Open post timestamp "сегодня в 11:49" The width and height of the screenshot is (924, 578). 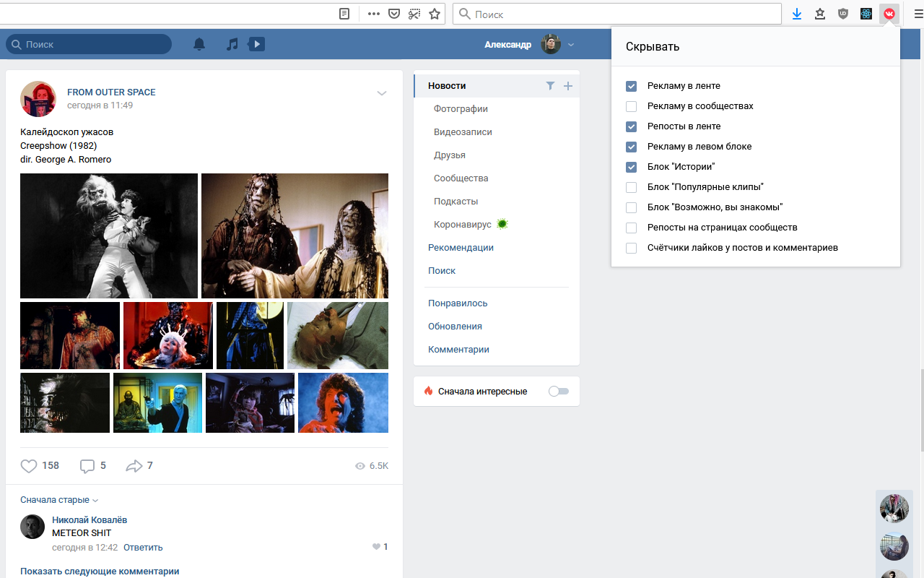(100, 105)
